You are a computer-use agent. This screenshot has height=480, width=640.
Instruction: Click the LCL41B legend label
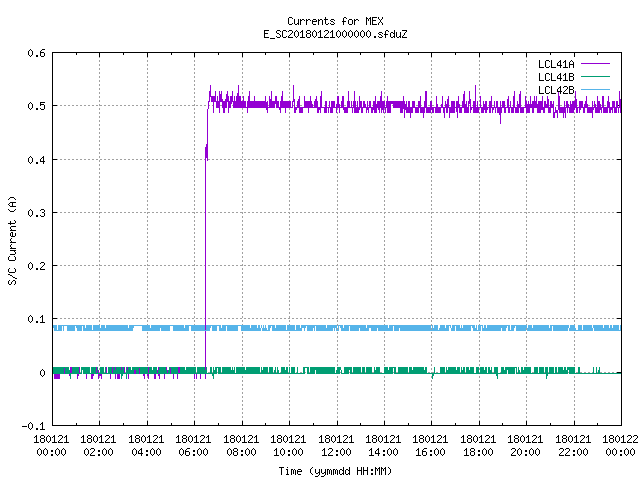(556, 77)
